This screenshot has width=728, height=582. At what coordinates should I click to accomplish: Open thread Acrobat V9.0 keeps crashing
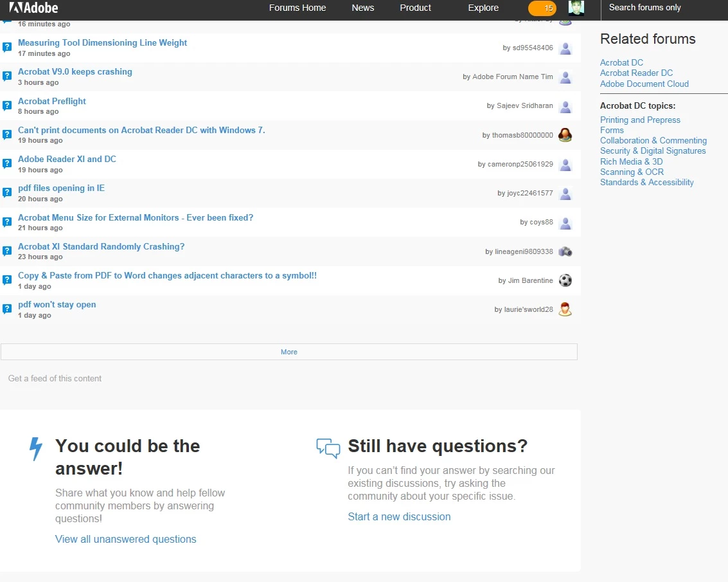(75, 71)
